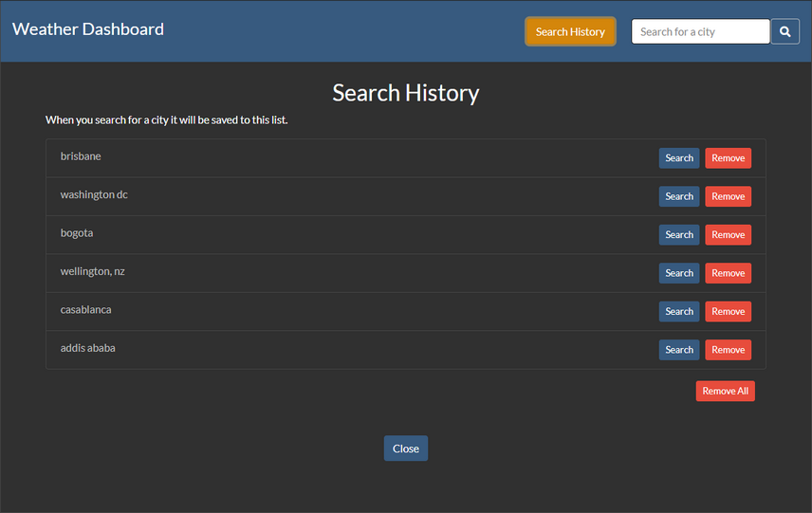
Task: Remove bogota from history
Action: pyautogui.click(x=729, y=234)
